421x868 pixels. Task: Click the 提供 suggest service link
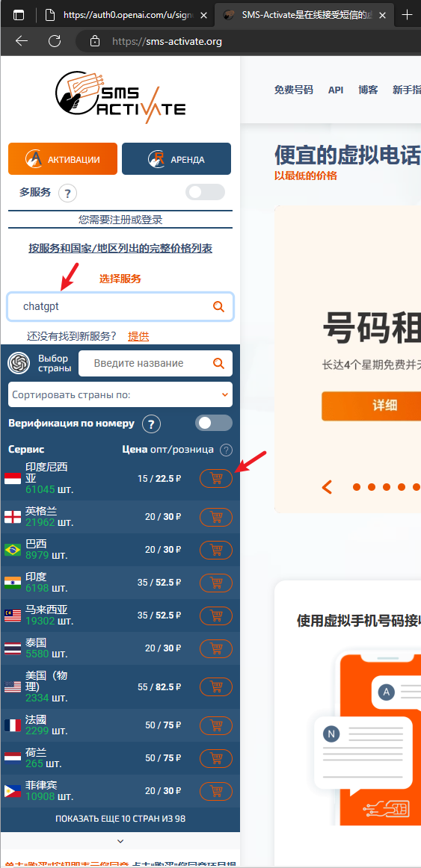[138, 336]
